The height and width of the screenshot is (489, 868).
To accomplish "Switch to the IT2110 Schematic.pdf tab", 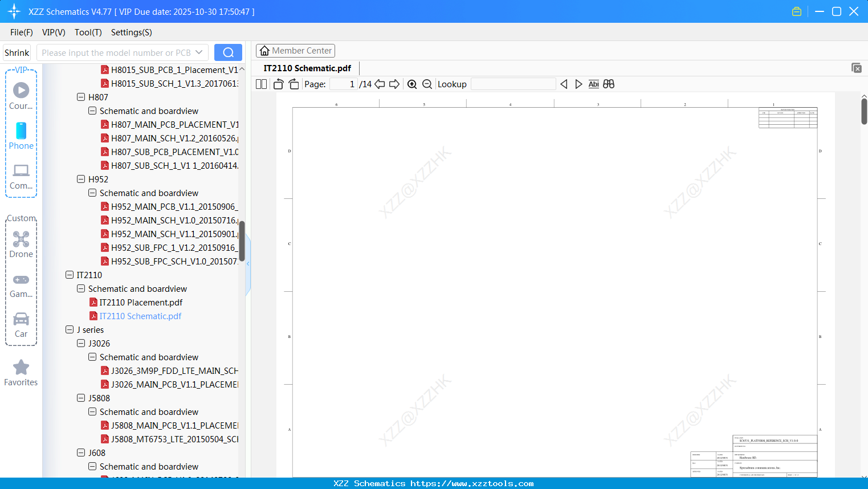I will (x=307, y=68).
